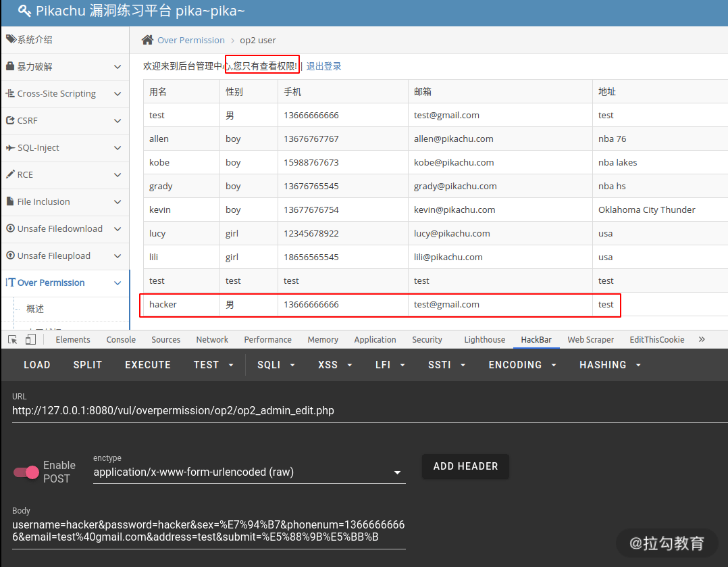728x567 pixels.
Task: Click the lock icon beside 暴力破解
Action: tap(10, 66)
